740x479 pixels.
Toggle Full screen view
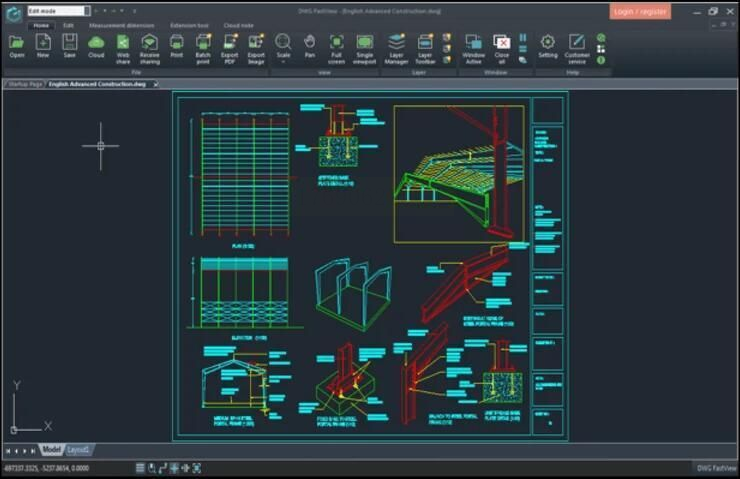337,46
